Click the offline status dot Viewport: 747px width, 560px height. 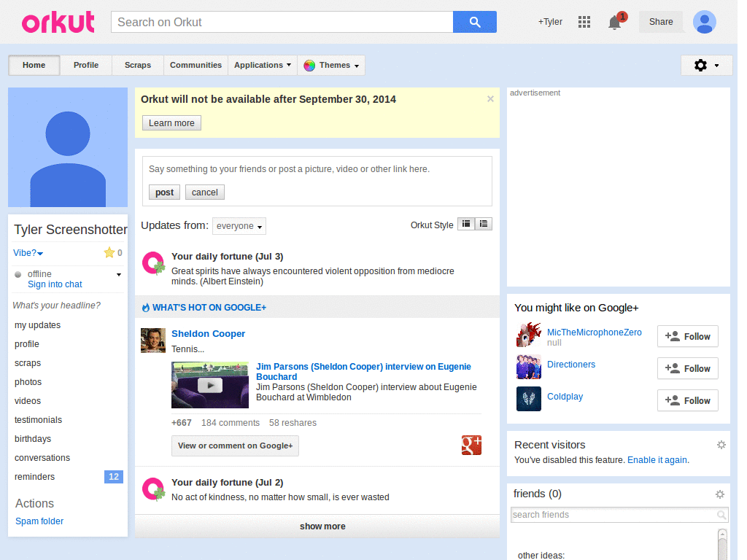click(x=18, y=274)
